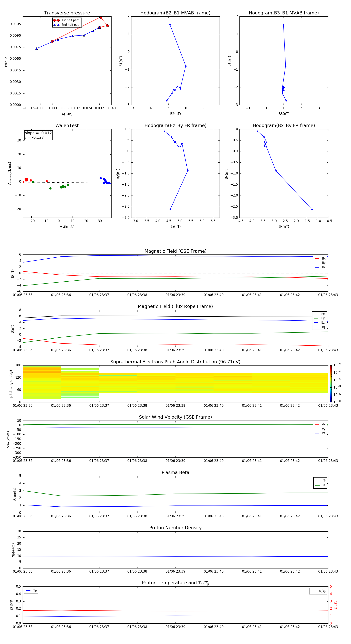Image resolution: width=351 pixels, height=644 pixels.
Task: Click the Solar Wind Velocity (GSE Frame) title
Action: tap(175, 417)
